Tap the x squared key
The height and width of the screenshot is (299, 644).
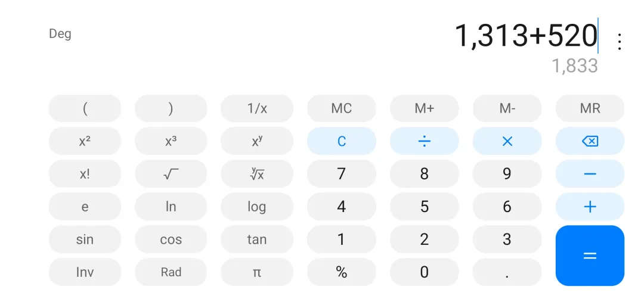click(85, 141)
